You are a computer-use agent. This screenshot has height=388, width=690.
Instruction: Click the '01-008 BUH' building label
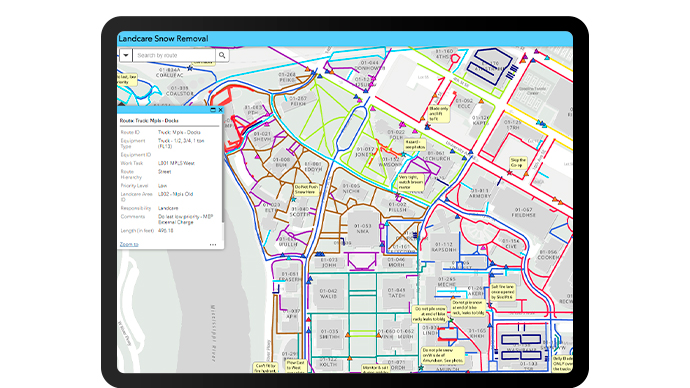point(281,162)
